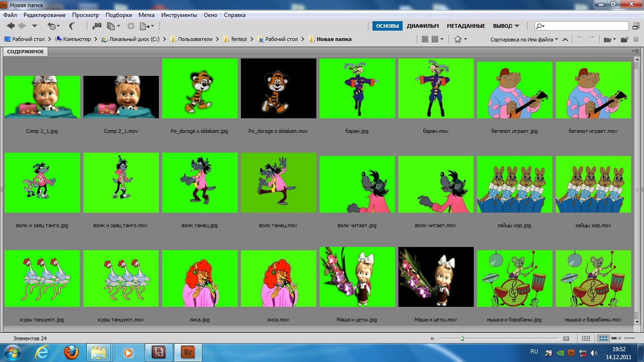This screenshot has height=362, width=644.
Task: Select thumbnail волк читает.mov
Action: (x=436, y=184)
